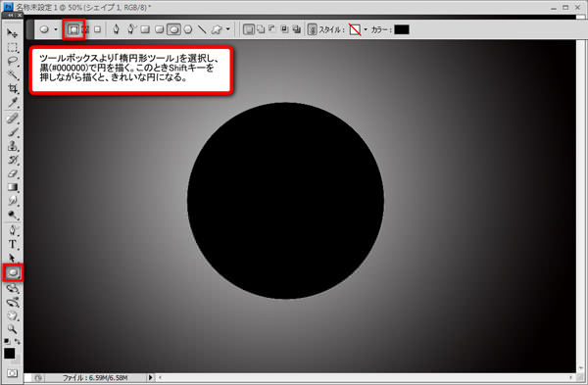Choose Custom Shape tool in options bar
The width and height of the screenshot is (588, 385).
[217, 29]
